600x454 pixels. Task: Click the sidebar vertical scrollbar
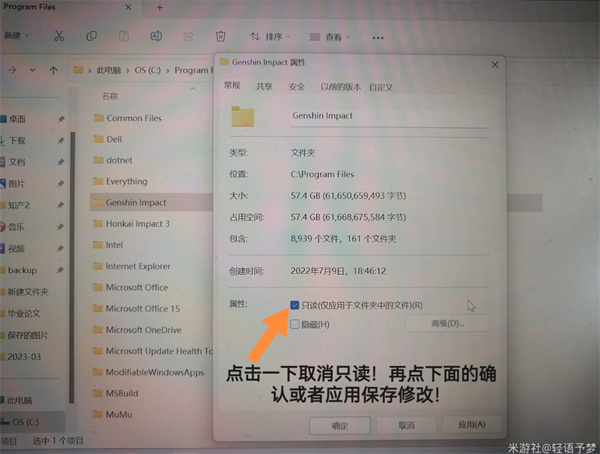[72, 267]
